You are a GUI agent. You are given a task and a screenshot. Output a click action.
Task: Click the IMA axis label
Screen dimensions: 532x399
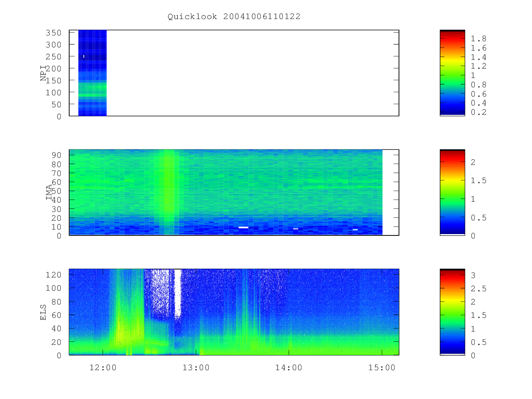point(49,193)
